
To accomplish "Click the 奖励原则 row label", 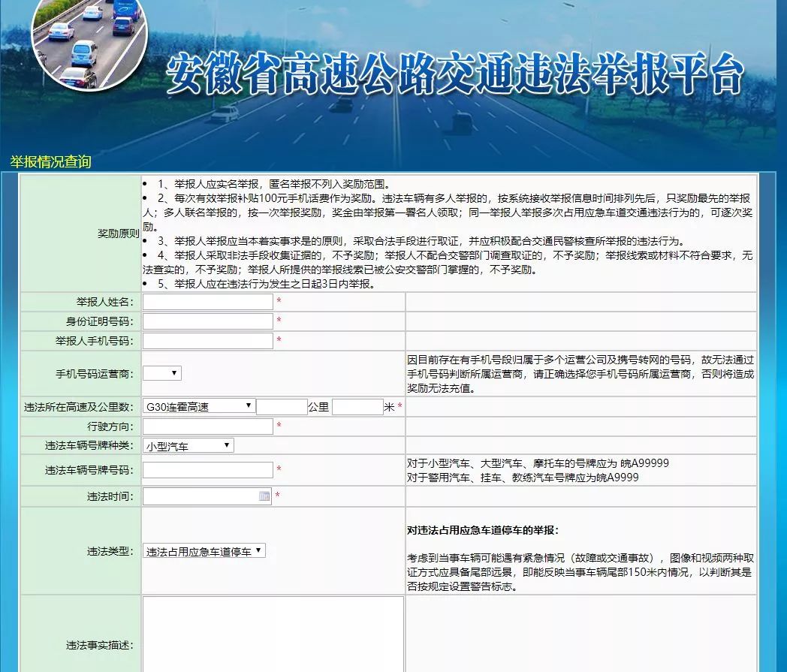I will pos(119,234).
